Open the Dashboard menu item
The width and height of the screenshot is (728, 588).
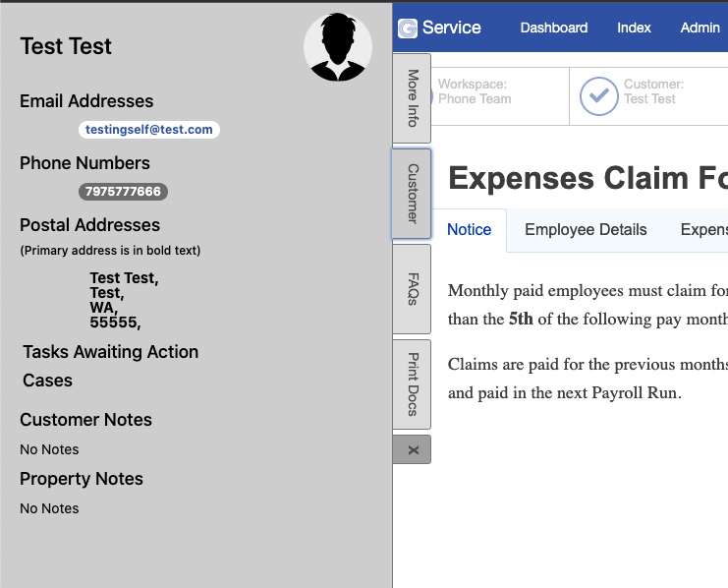click(553, 28)
